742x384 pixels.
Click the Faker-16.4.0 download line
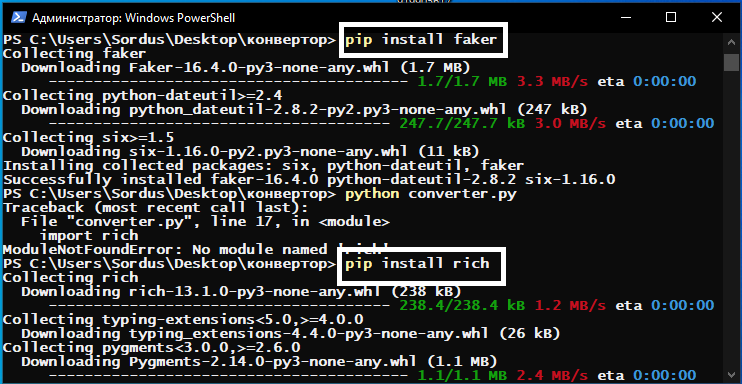(246, 68)
